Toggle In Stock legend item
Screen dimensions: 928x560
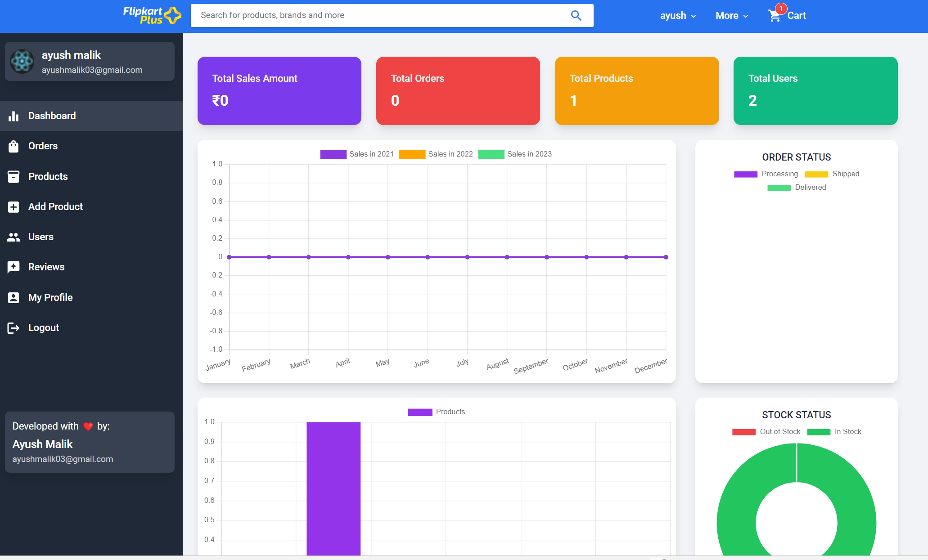834,432
